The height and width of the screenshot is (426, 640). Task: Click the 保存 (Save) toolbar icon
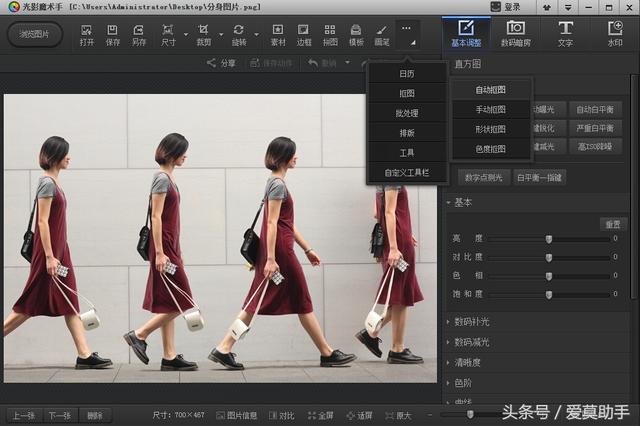pyautogui.click(x=113, y=34)
